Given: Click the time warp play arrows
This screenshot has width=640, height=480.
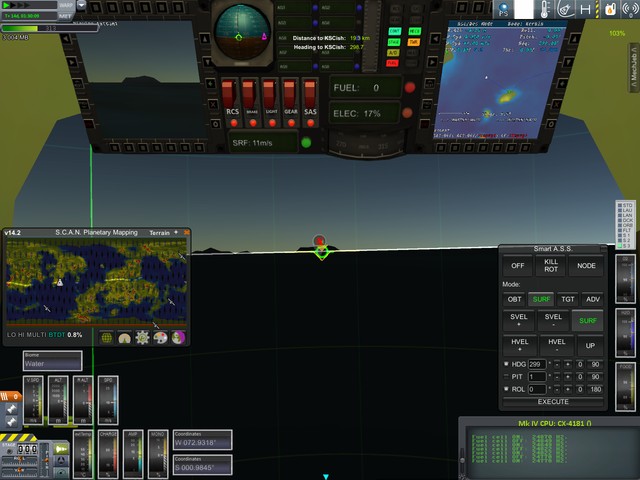Looking at the screenshot, I should click(16, 5).
